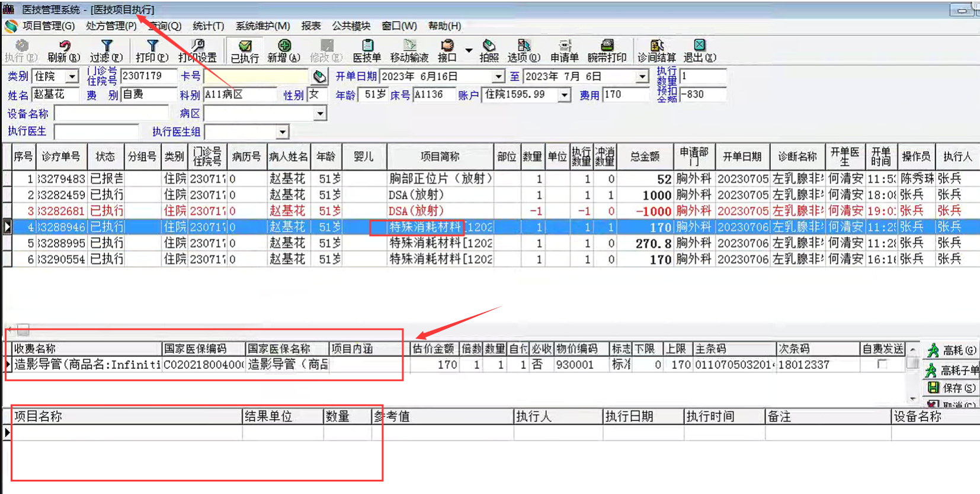Click the 设备名称 input field
The width and height of the screenshot is (980, 494).
(x=111, y=113)
